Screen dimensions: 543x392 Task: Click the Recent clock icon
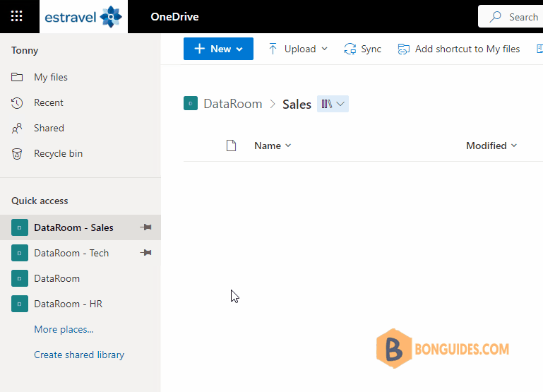[17, 103]
